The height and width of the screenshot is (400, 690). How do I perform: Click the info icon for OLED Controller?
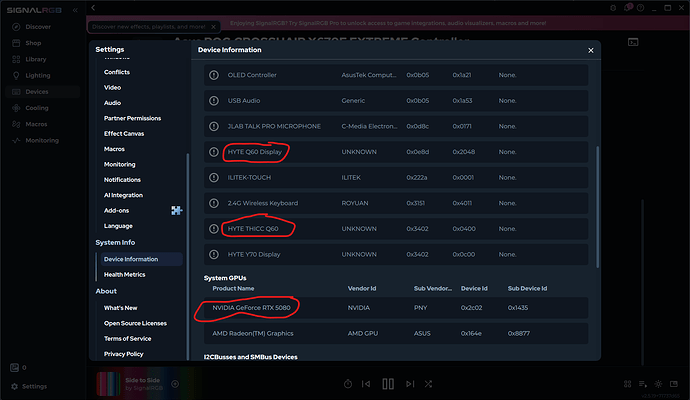coord(214,75)
